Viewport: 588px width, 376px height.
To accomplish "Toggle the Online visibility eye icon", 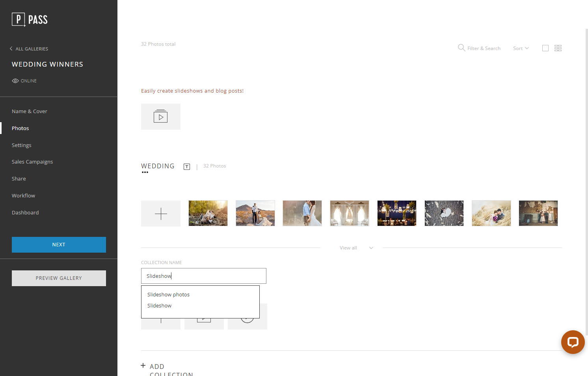I will 15,81.
